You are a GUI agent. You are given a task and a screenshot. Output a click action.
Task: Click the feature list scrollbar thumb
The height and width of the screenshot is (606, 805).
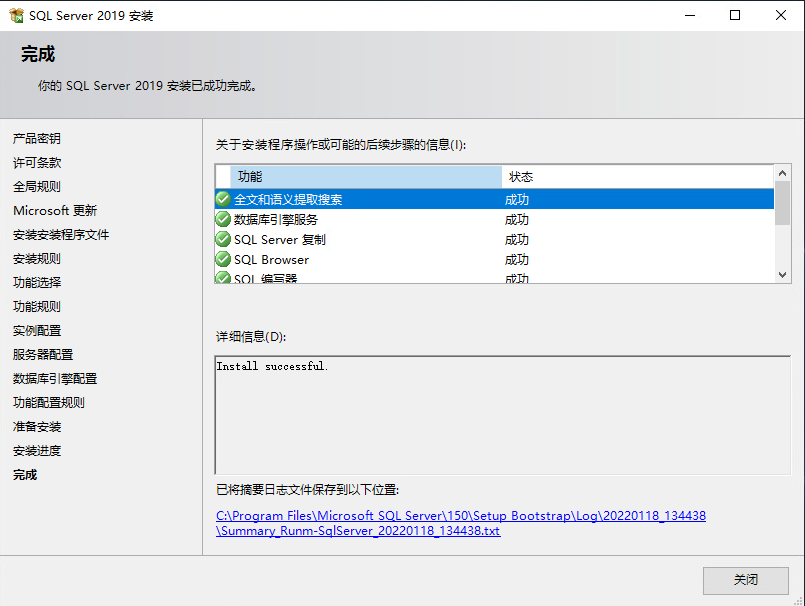(782, 203)
